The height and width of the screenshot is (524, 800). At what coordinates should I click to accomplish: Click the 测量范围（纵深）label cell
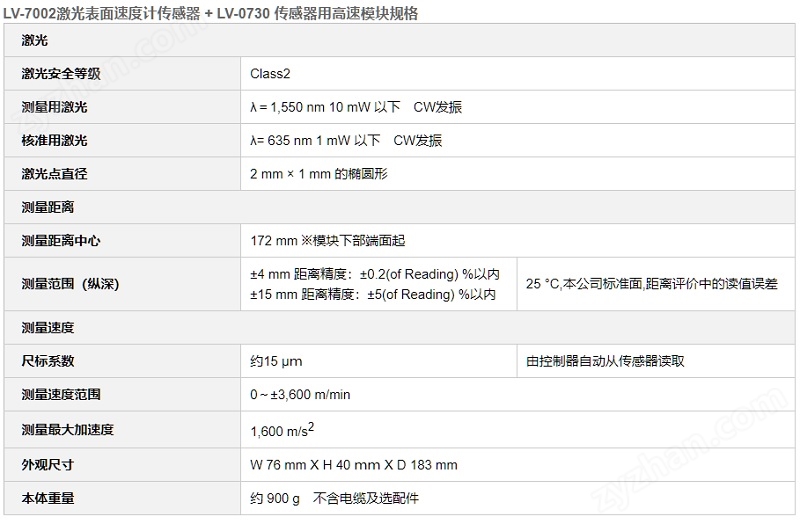(122, 284)
